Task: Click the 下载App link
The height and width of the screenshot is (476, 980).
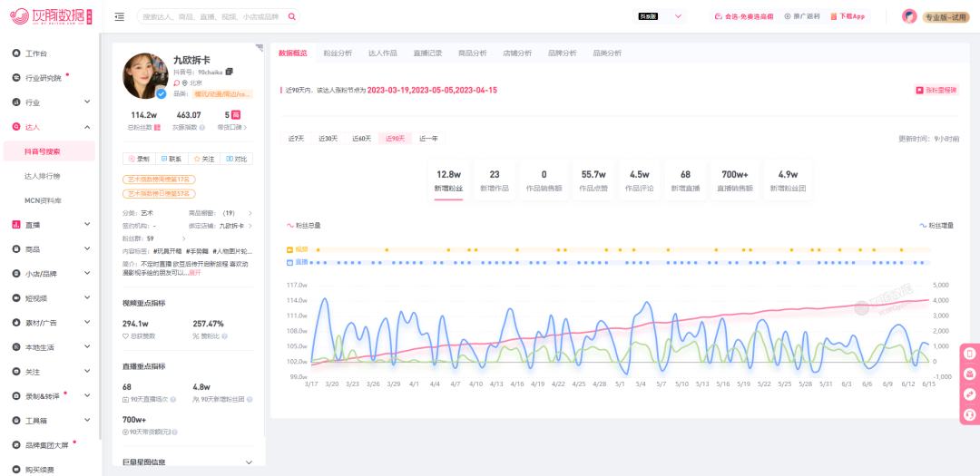Action: tap(848, 17)
